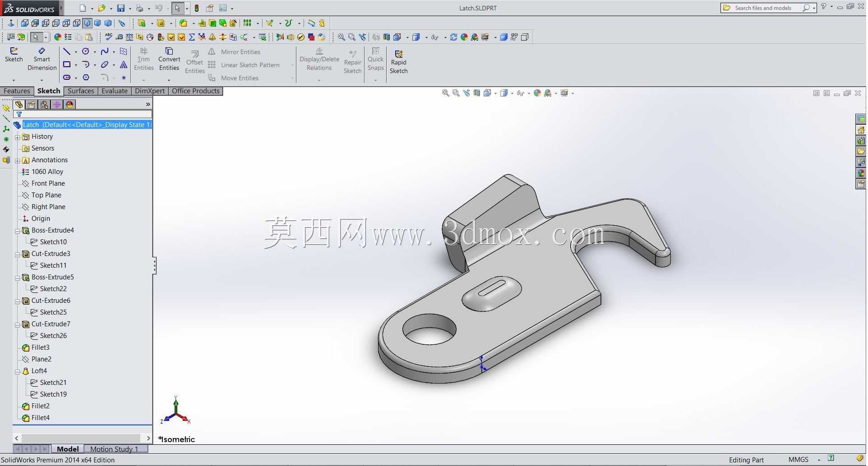
Task: Open a file with the folder icon
Action: click(x=102, y=8)
